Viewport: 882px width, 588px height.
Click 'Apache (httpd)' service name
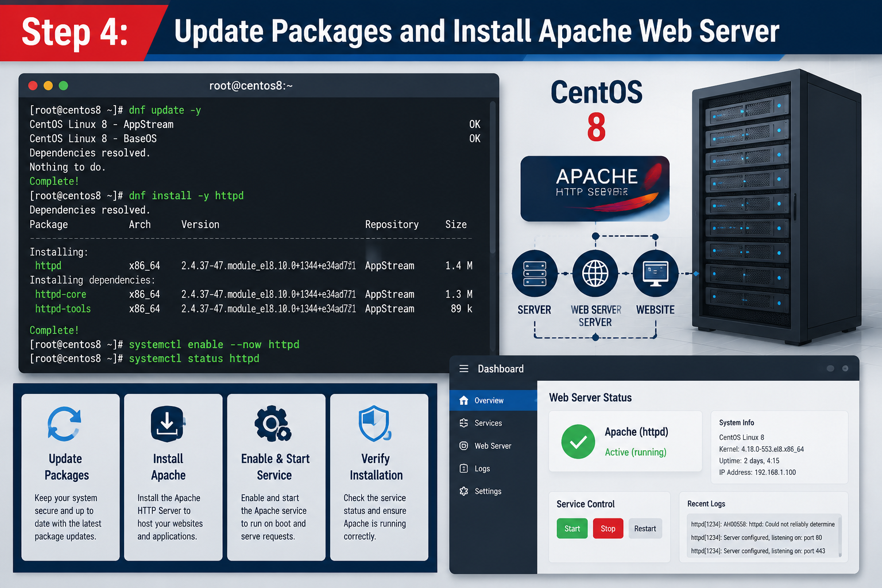(636, 432)
